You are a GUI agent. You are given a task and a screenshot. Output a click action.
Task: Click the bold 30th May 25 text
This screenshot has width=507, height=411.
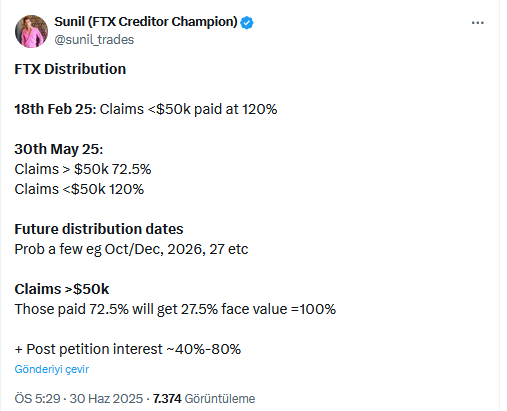coord(59,149)
